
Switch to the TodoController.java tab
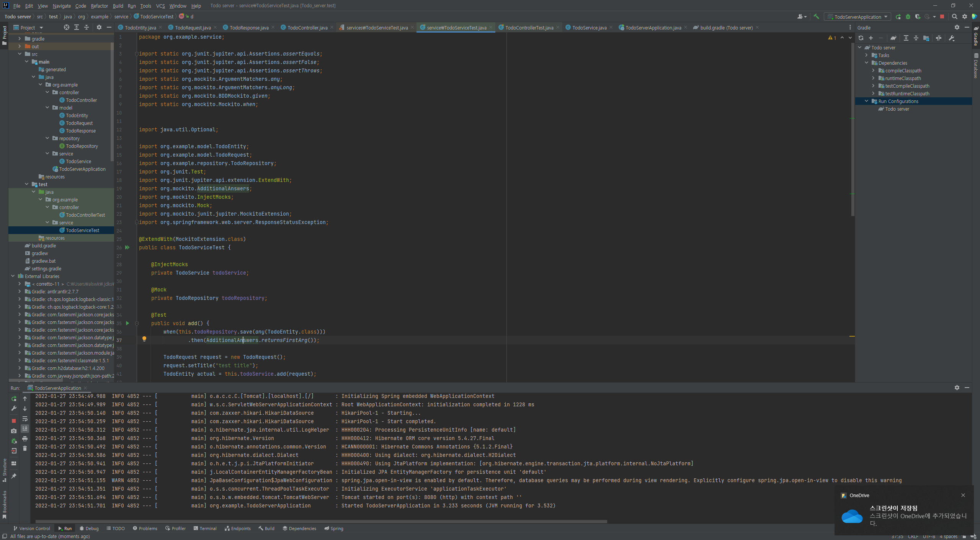307,28
